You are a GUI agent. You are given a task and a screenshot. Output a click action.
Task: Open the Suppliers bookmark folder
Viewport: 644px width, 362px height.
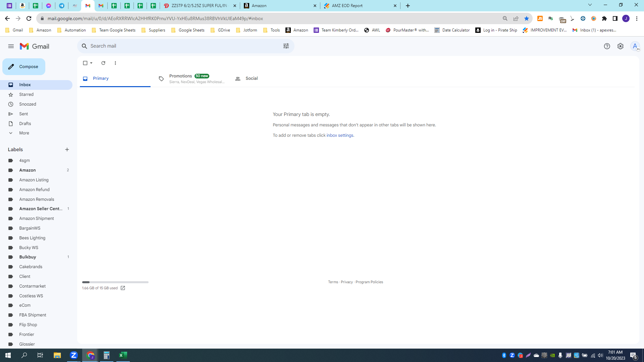point(153,30)
